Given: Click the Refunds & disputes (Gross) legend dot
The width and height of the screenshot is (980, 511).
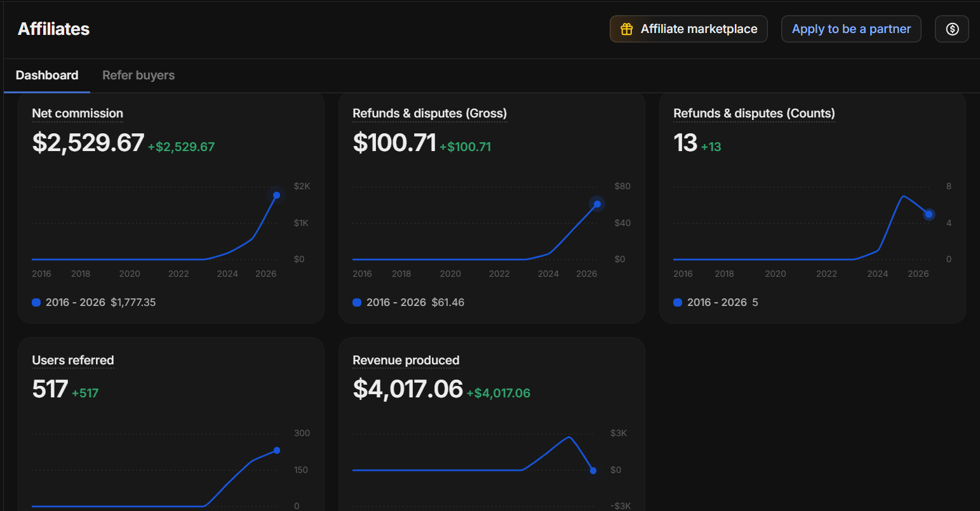Looking at the screenshot, I should tap(357, 303).
